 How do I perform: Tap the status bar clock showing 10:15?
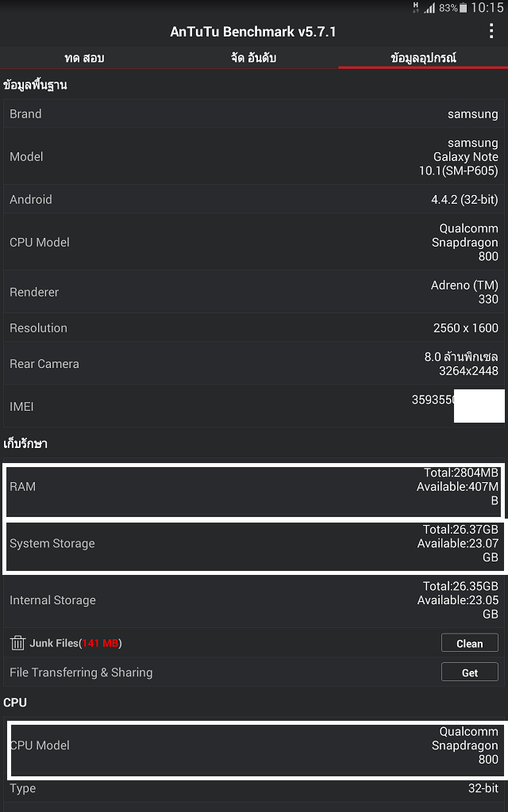487,8
